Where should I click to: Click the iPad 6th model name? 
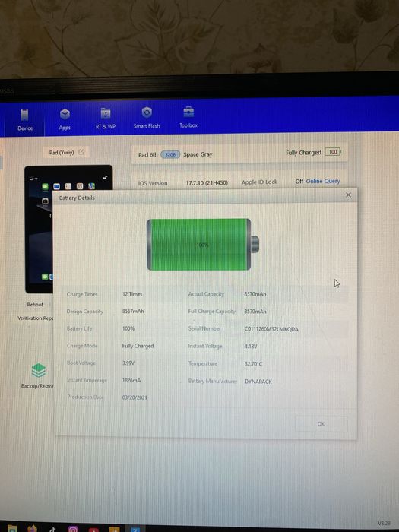tap(147, 154)
